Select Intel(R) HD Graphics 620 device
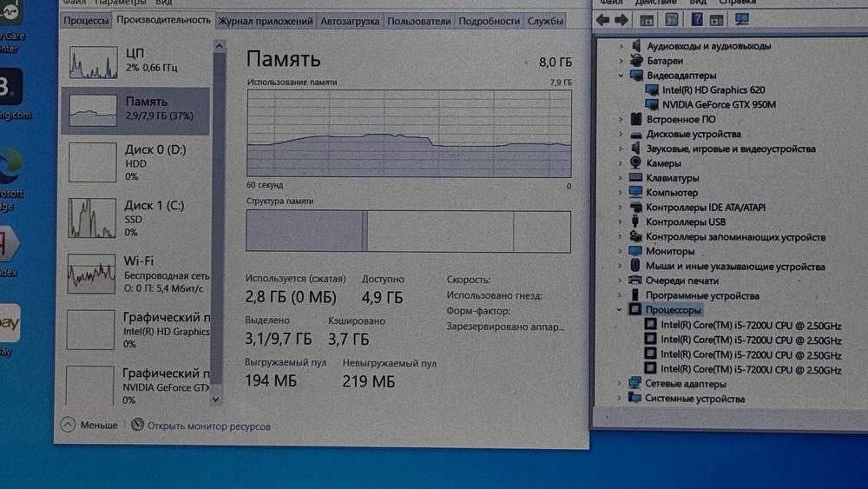 pyautogui.click(x=713, y=89)
